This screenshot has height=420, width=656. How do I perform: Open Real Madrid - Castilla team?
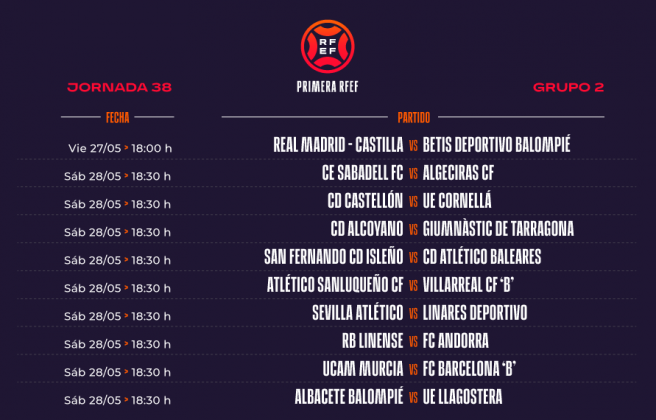[338, 145]
